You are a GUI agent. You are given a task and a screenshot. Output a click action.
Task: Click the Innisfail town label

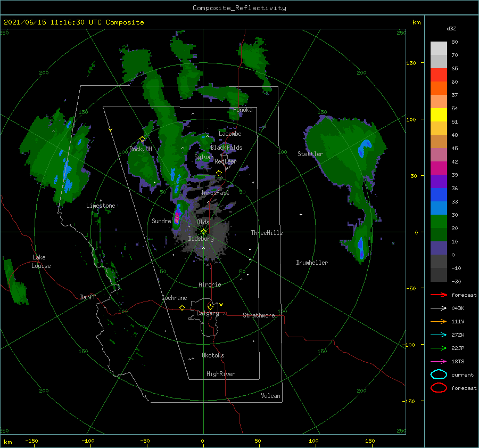click(x=215, y=193)
